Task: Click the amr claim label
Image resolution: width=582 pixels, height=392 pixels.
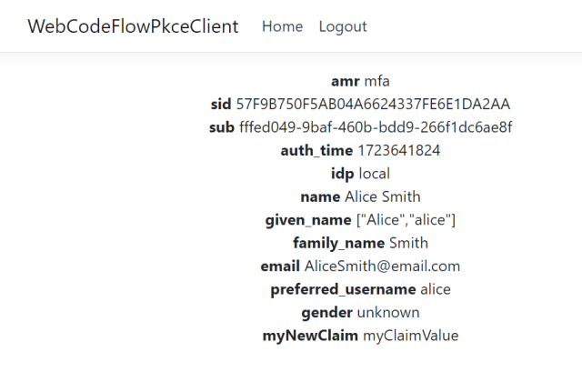Action: tap(347, 81)
